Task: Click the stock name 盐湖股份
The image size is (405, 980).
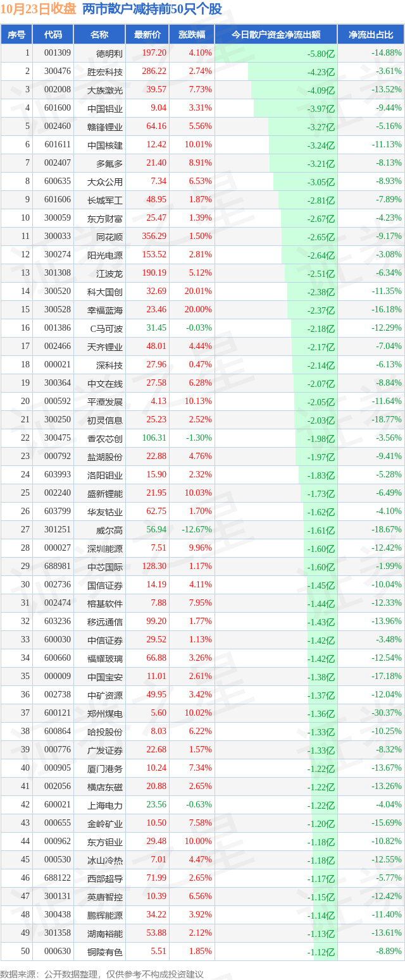Action: [104, 456]
